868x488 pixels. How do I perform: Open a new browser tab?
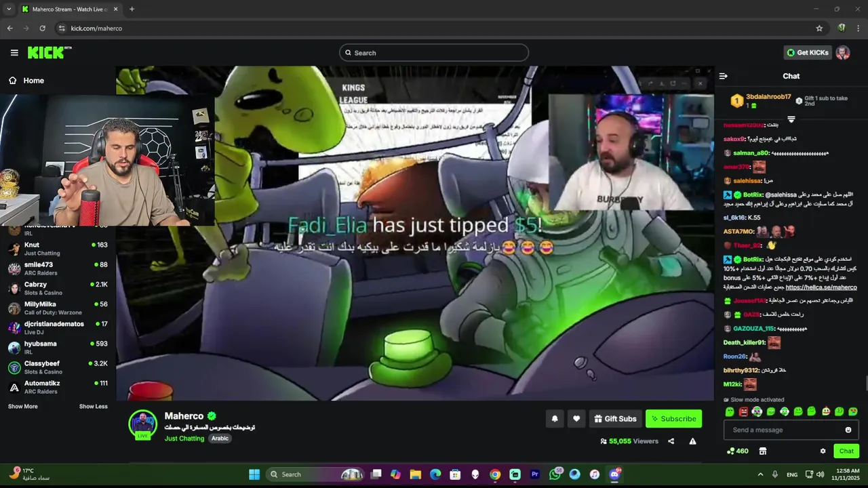[x=132, y=9]
